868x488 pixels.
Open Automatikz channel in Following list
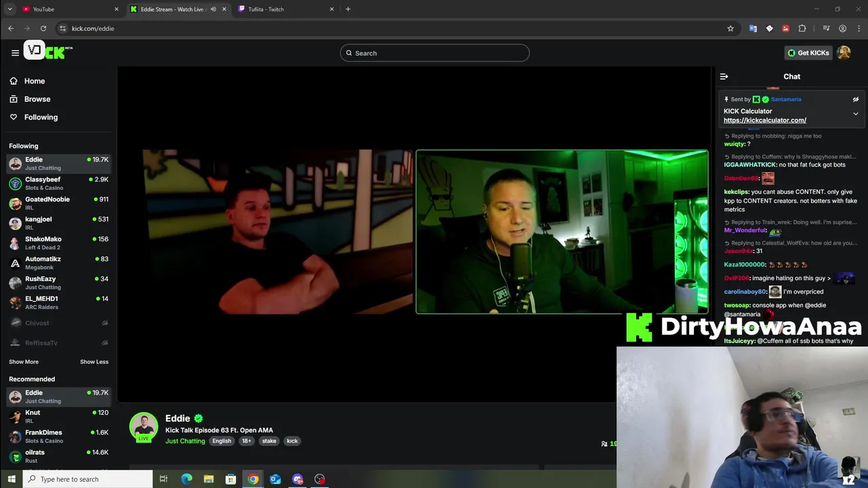click(59, 263)
